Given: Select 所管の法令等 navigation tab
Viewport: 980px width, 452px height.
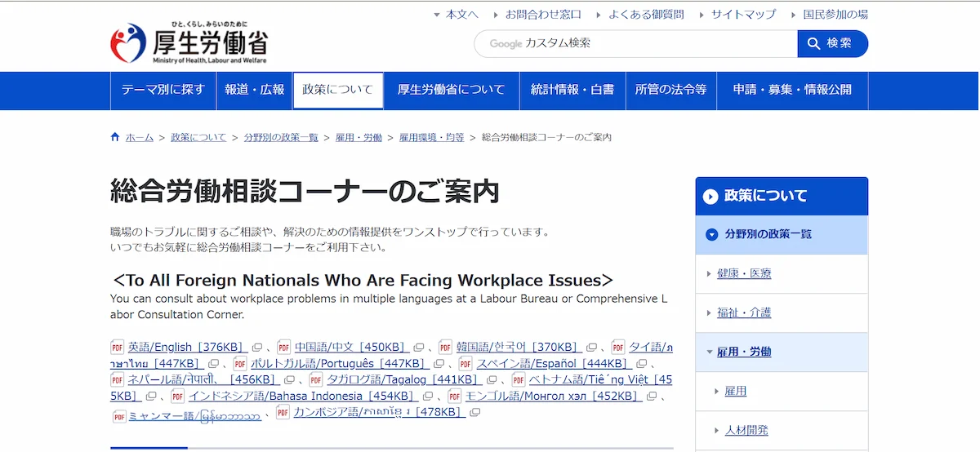Looking at the screenshot, I should (x=671, y=90).
